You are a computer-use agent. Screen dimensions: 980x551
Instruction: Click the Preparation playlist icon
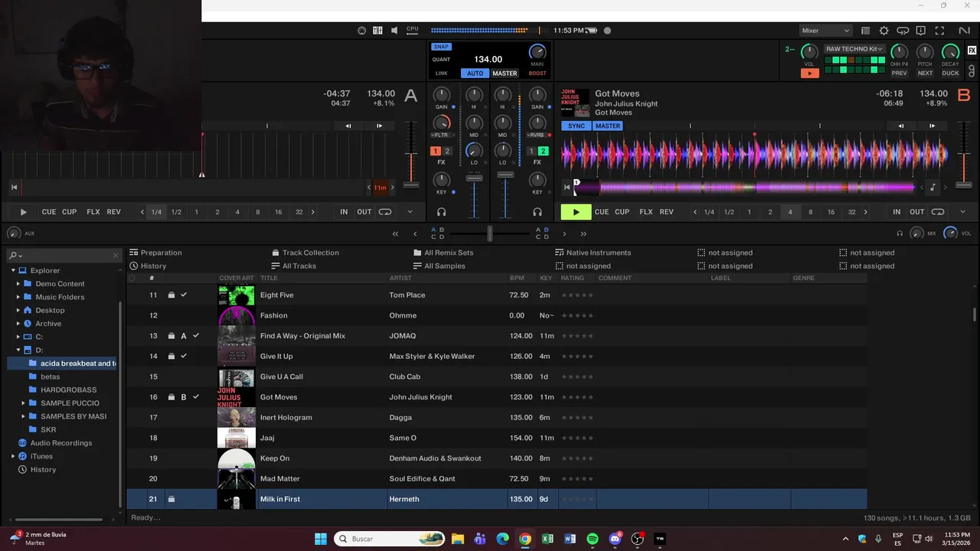(134, 253)
